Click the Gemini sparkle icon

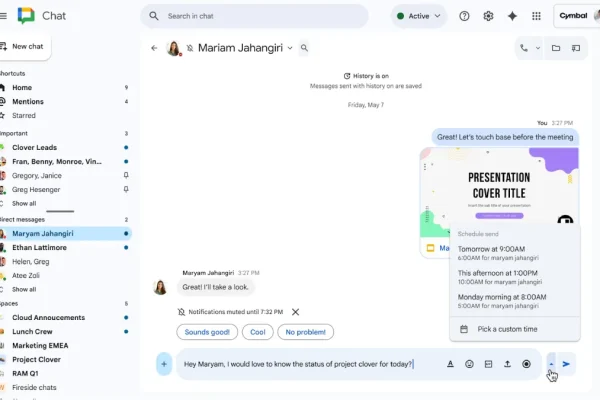pos(512,16)
